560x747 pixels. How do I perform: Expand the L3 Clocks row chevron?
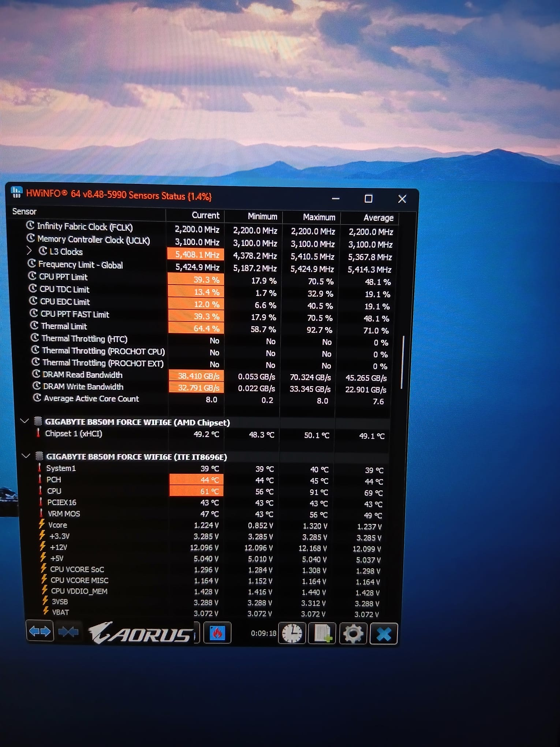tap(30, 251)
